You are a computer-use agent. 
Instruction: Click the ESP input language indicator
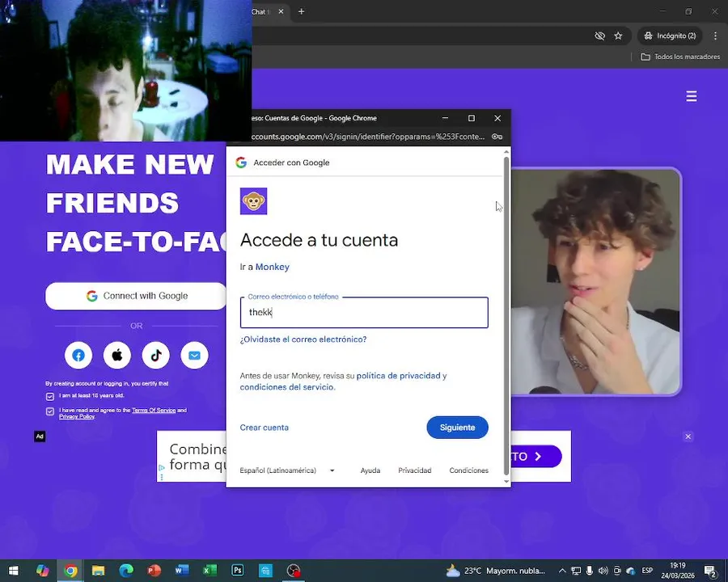(x=647, y=571)
